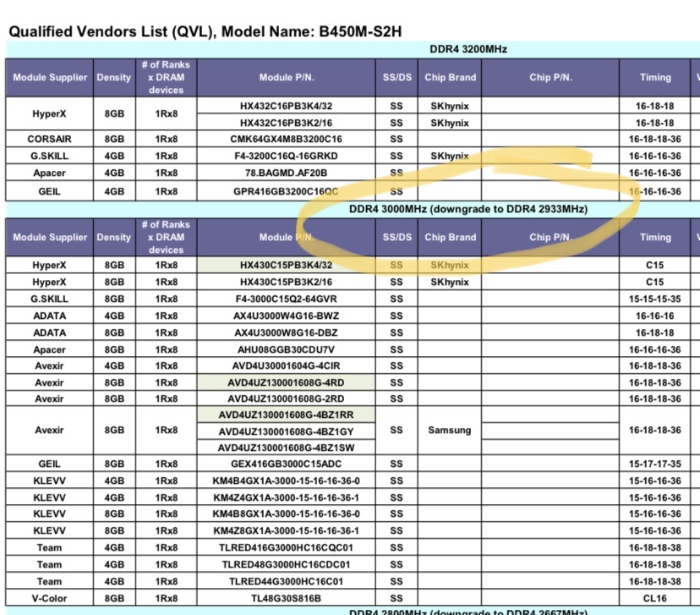The height and width of the screenshot is (615, 700).
Task: Click part number AVD4U30001604G-4CIR
Action: 286,365
